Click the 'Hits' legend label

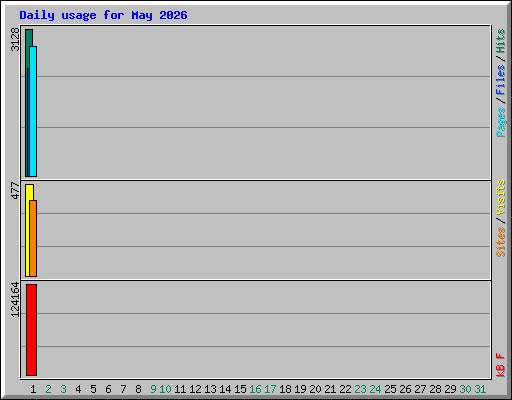tap(501, 41)
